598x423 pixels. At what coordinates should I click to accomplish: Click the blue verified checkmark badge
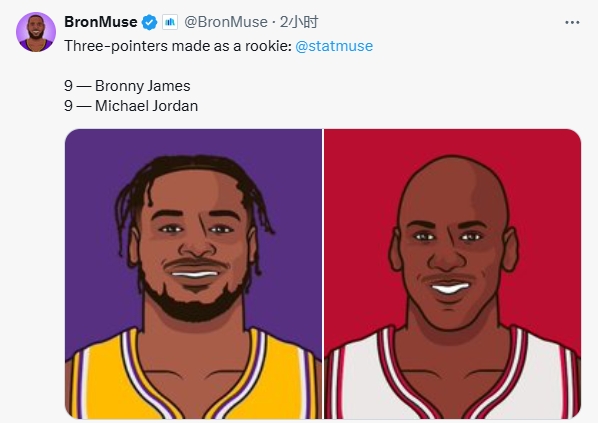pyautogui.click(x=150, y=22)
